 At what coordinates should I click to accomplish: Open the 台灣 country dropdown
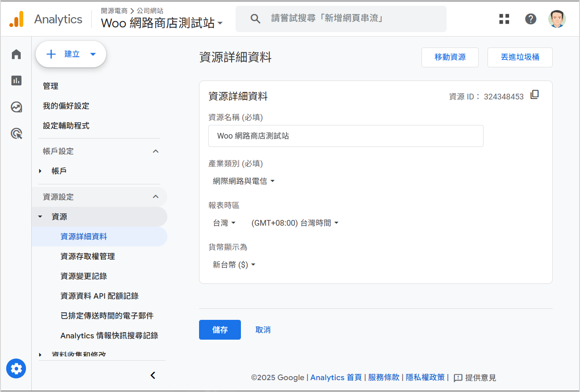click(x=224, y=223)
